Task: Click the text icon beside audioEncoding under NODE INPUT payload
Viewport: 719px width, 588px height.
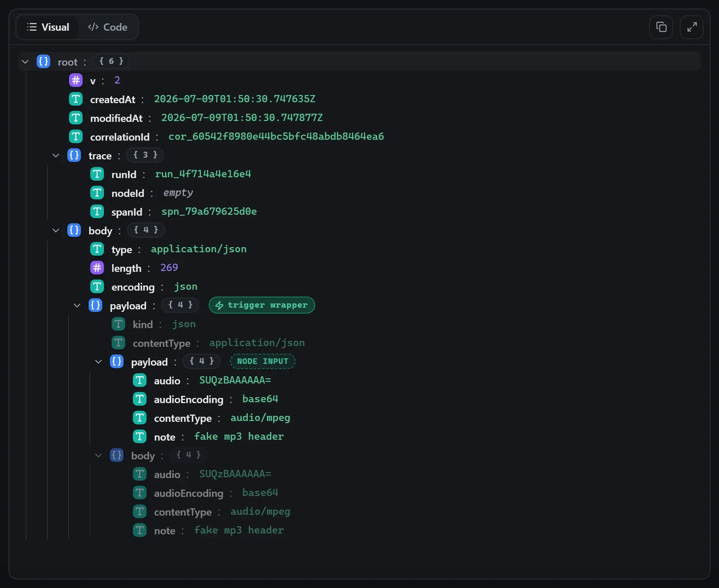Action: (140, 399)
